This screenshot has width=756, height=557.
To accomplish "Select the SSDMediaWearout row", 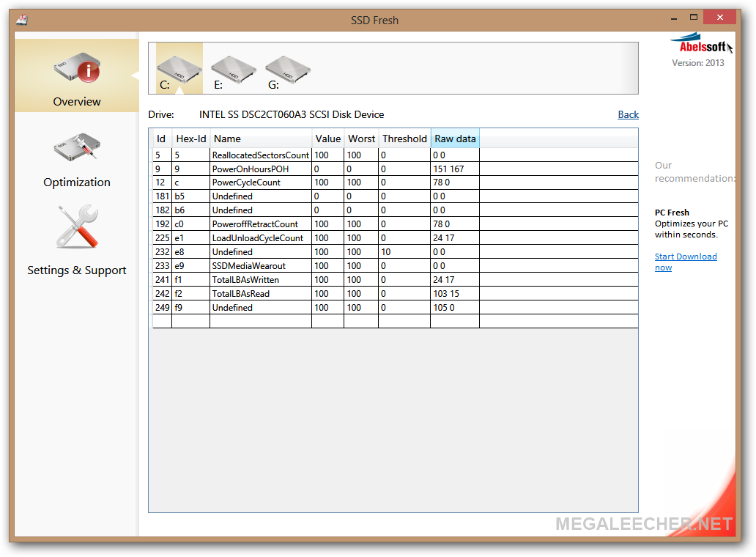I will [396, 266].
